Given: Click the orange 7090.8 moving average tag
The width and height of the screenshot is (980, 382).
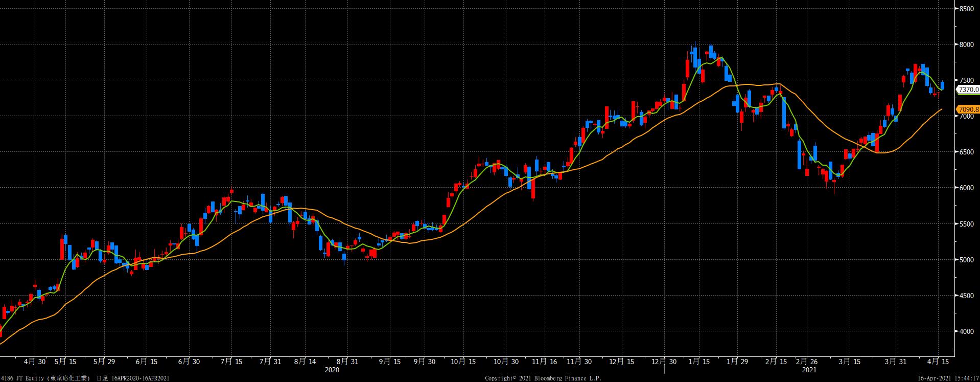Looking at the screenshot, I should tap(968, 109).
